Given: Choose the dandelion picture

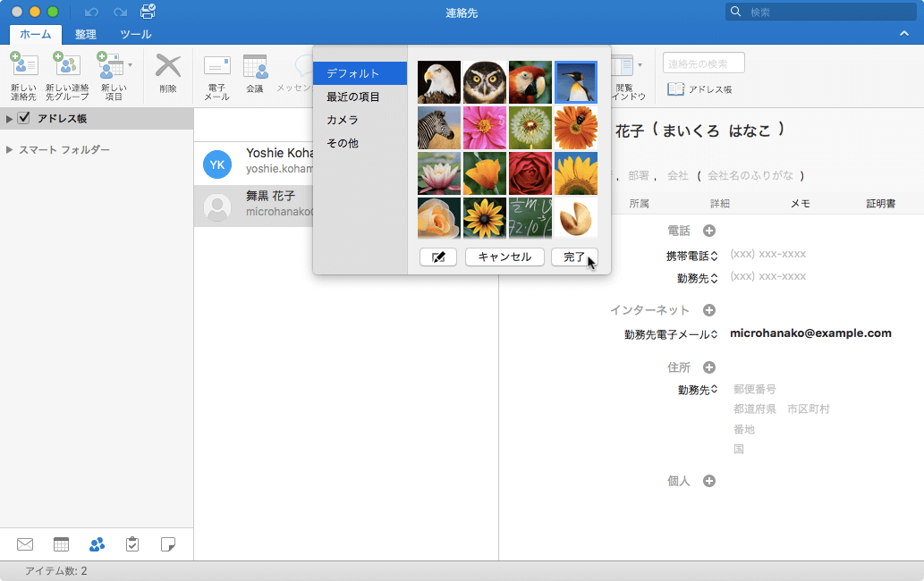Looking at the screenshot, I should pyautogui.click(x=530, y=128).
